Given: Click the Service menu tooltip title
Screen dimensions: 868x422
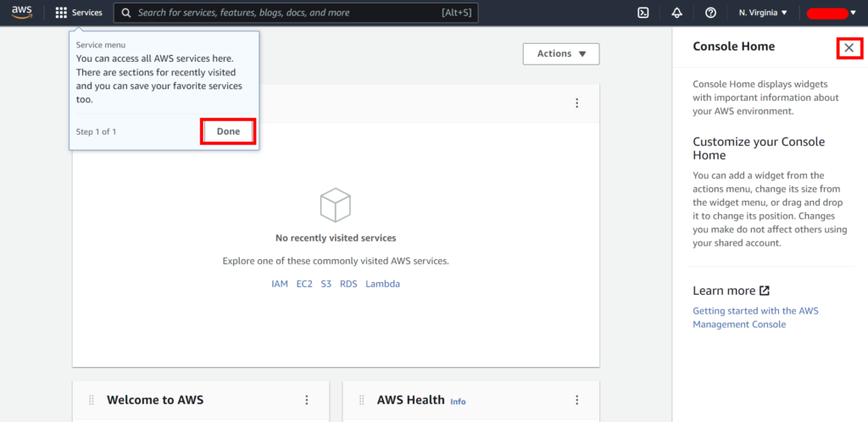Looking at the screenshot, I should pos(101,45).
